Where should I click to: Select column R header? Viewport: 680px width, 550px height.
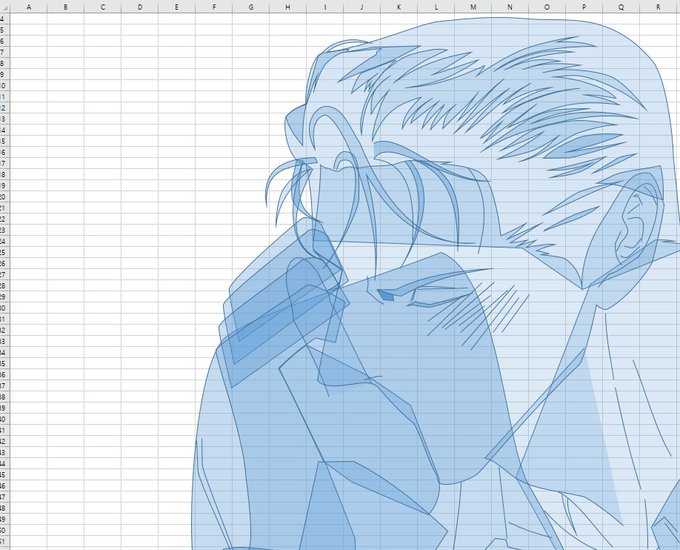658,7
